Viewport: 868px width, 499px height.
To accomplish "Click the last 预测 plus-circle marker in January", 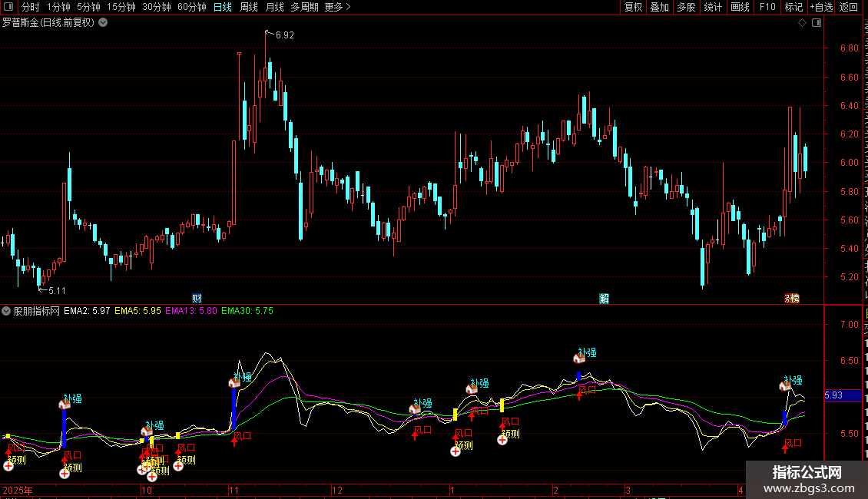I will coord(502,440).
